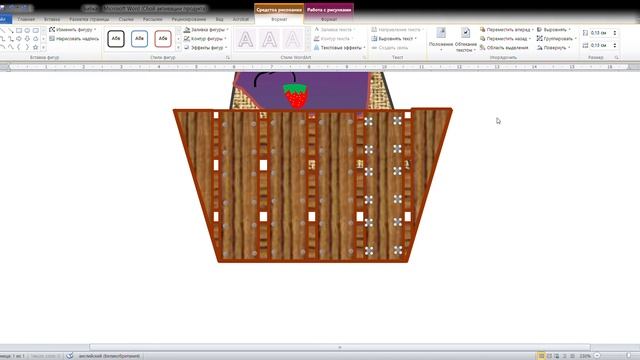Click the language indicator in status bar
This screenshot has height=360, width=640.
tap(109, 356)
